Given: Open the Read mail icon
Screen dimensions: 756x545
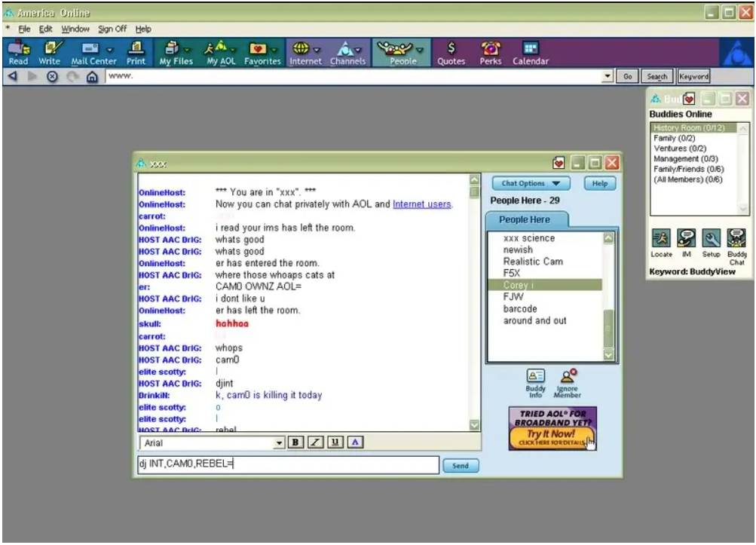Looking at the screenshot, I should point(18,53).
